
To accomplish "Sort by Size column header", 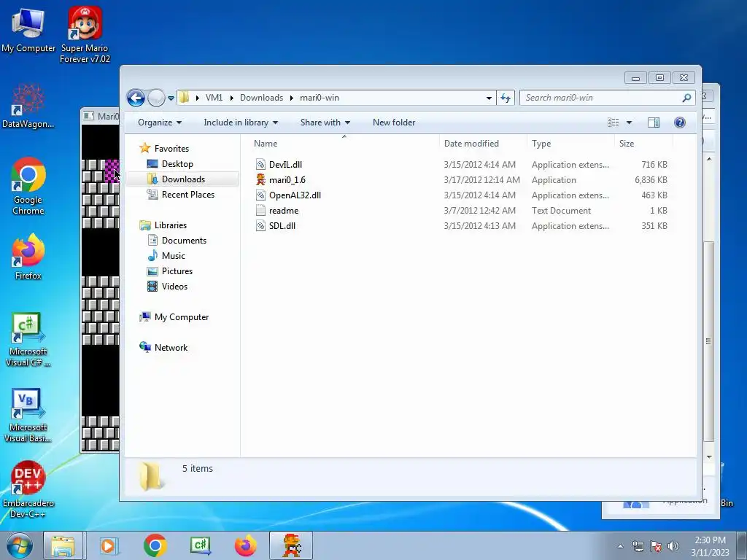I will [x=627, y=144].
